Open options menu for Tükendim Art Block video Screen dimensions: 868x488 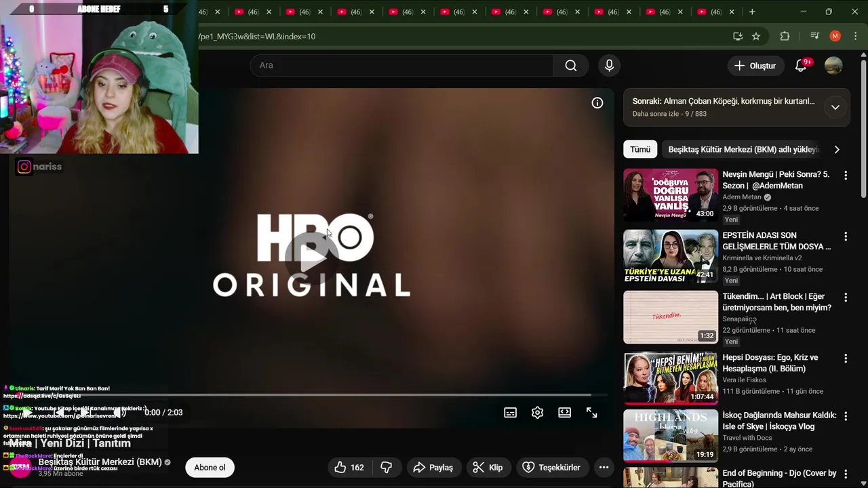pyautogui.click(x=846, y=298)
